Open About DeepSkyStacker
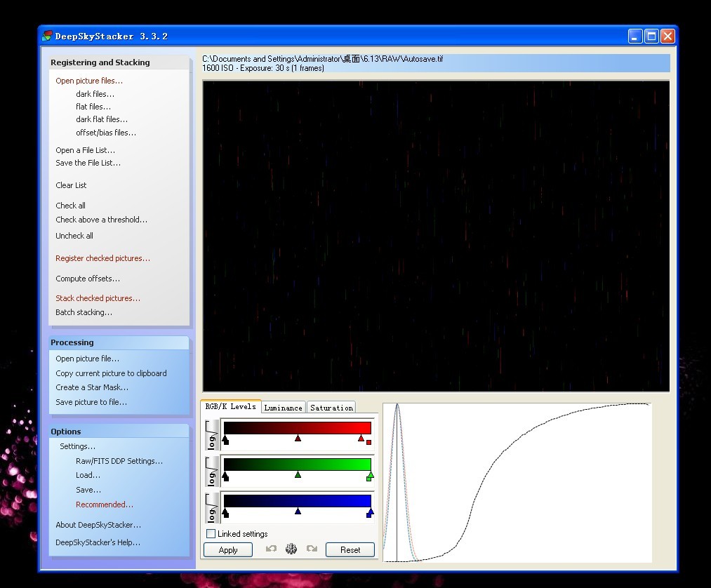 (98, 525)
